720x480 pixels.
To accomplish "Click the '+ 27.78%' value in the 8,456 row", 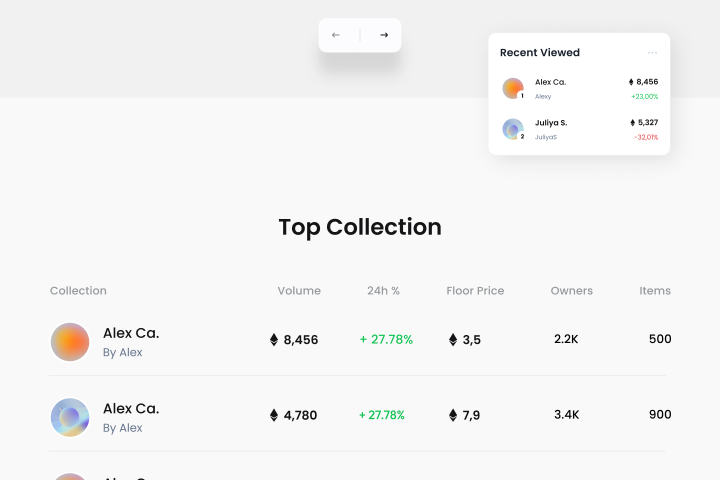I will point(386,339).
